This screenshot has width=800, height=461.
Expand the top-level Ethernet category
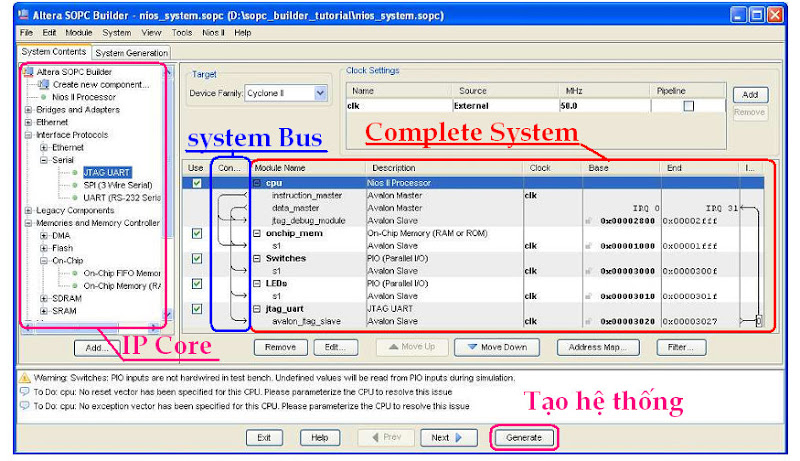[x=29, y=122]
